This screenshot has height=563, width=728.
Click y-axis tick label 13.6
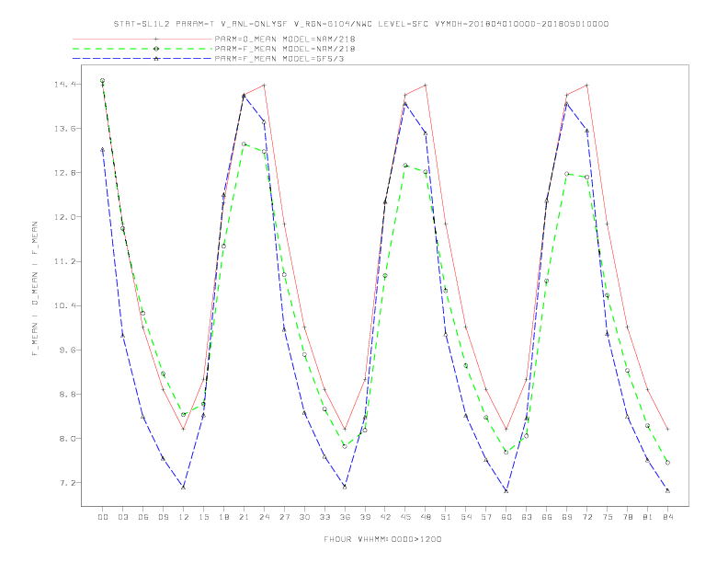pyautogui.click(x=64, y=128)
